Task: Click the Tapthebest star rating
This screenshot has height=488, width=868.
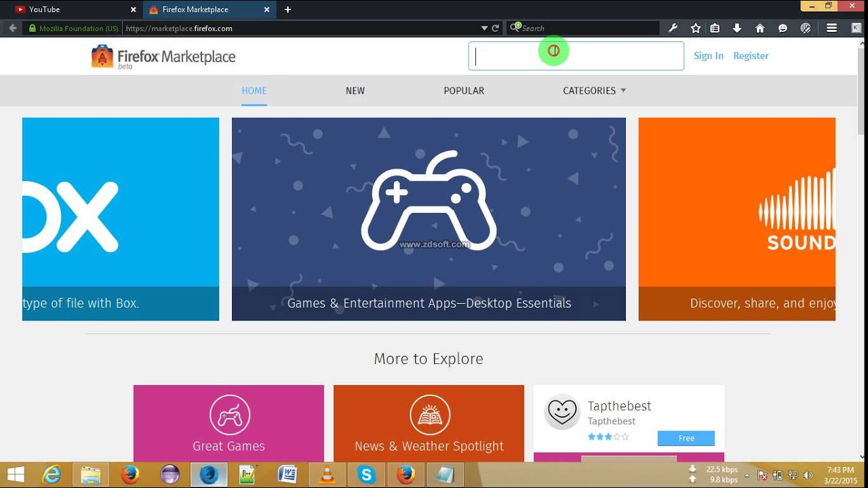Action: (608, 437)
